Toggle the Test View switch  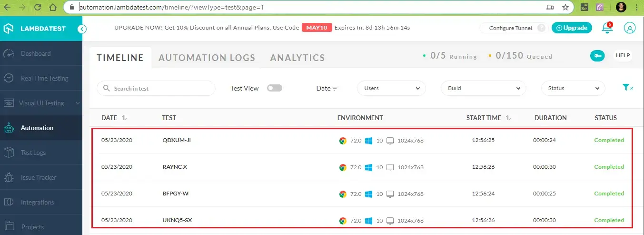click(x=275, y=88)
